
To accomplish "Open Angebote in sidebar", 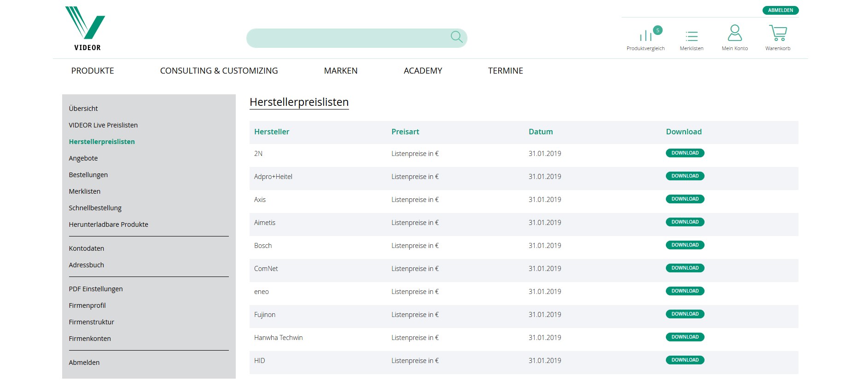I will pos(83,158).
